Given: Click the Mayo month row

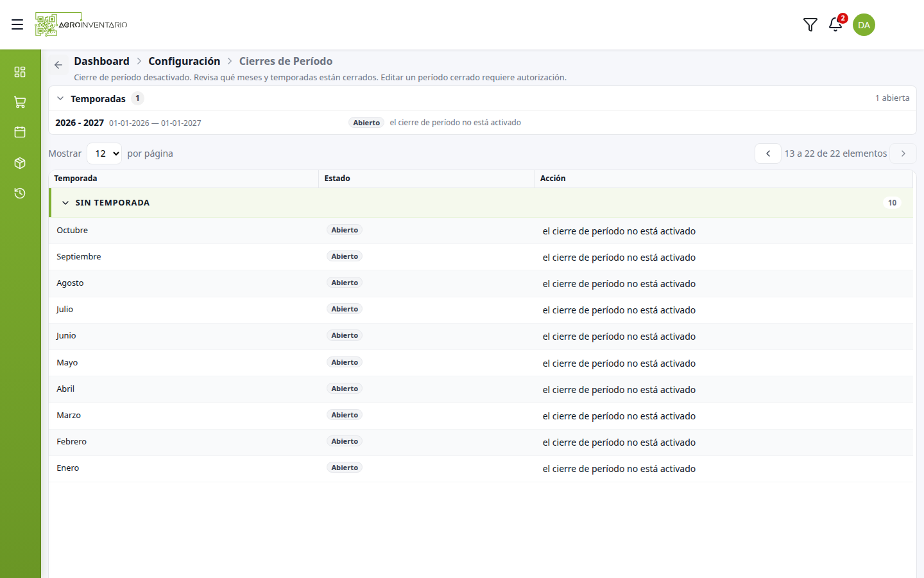Looking at the screenshot, I should pos(481,363).
